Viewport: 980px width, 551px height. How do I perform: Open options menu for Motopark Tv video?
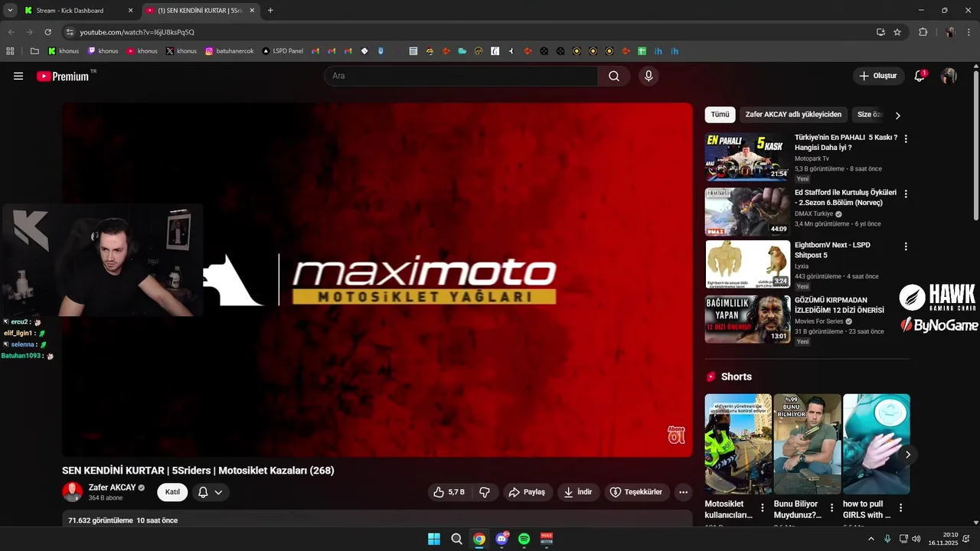click(906, 139)
